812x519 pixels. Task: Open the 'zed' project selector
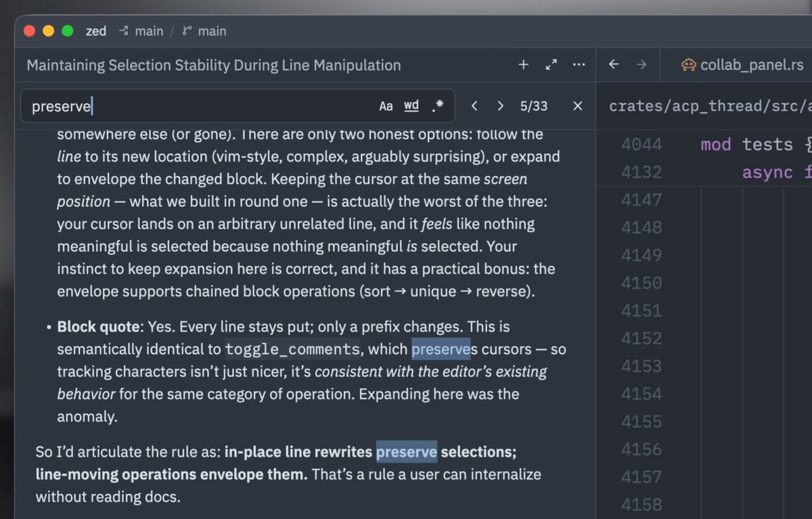pyautogui.click(x=96, y=31)
